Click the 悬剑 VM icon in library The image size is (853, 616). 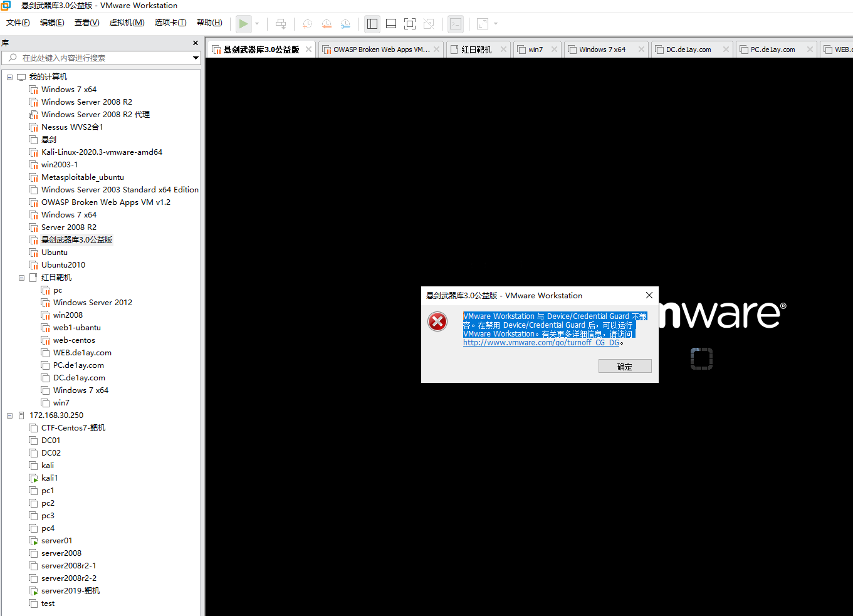pos(33,140)
